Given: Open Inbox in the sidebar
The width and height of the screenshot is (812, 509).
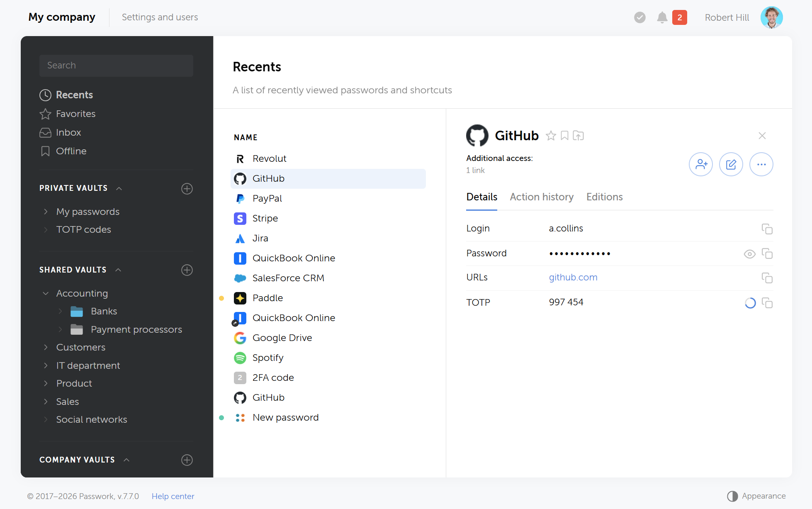Looking at the screenshot, I should click(x=60, y=132).
